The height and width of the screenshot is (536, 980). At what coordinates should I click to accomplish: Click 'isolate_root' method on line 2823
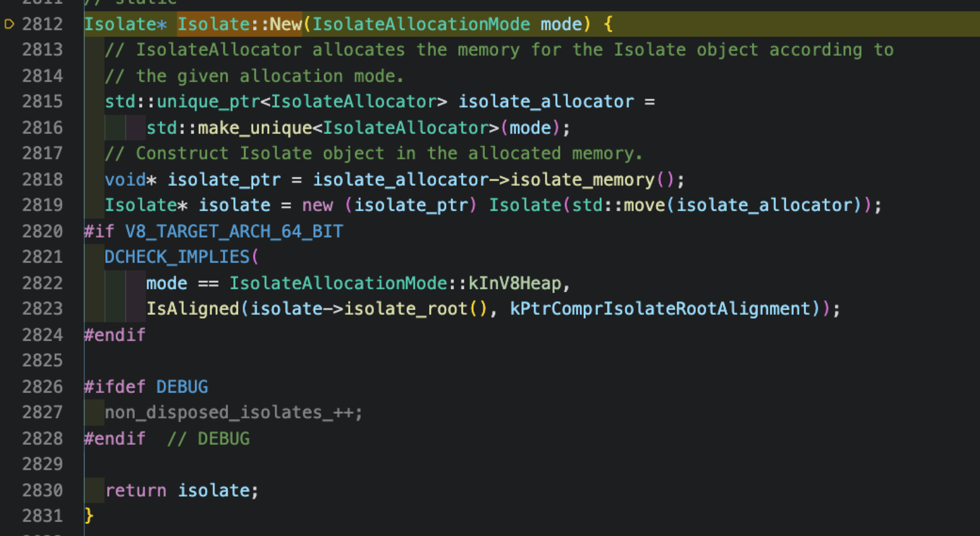click(x=406, y=309)
